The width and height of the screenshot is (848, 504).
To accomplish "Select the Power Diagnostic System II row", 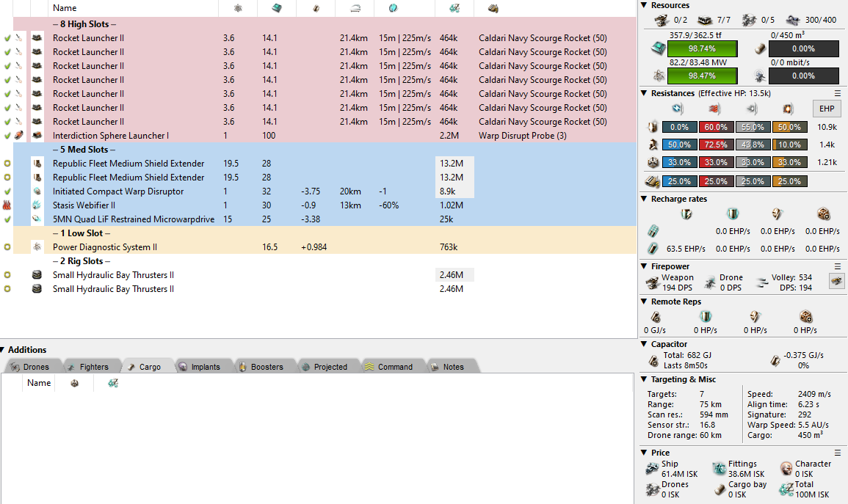I will click(104, 247).
